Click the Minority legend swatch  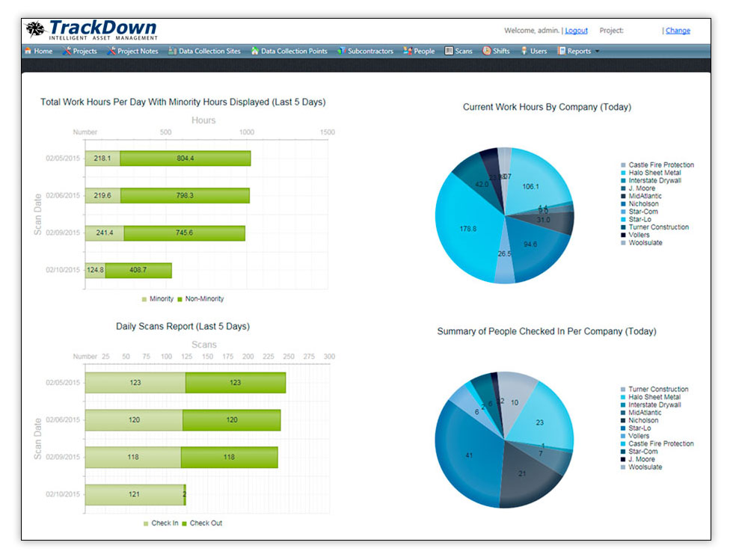144,299
